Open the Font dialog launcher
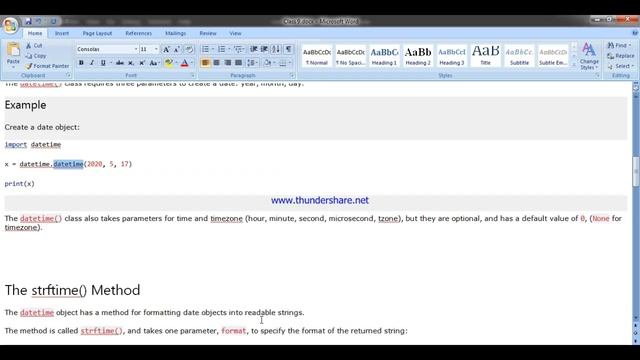 click(x=193, y=76)
